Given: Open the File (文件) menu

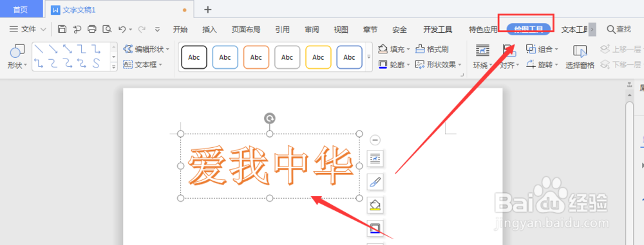Looking at the screenshot, I should coord(28,29).
